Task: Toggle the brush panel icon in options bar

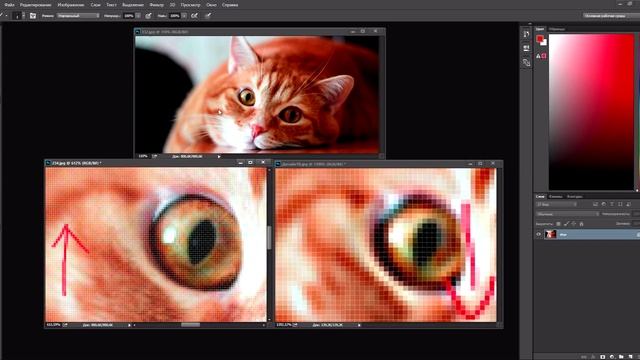Action: [33, 16]
